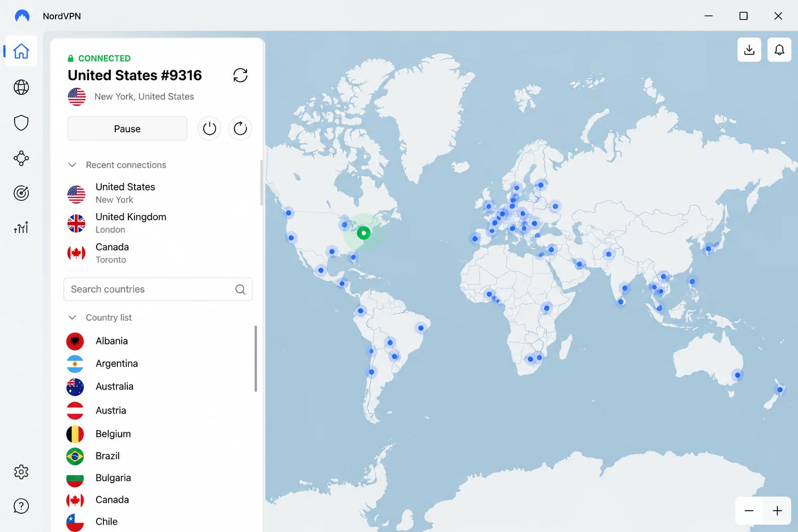Image resolution: width=798 pixels, height=532 pixels.
Task: Connect to Austria in country list
Action: [158, 410]
